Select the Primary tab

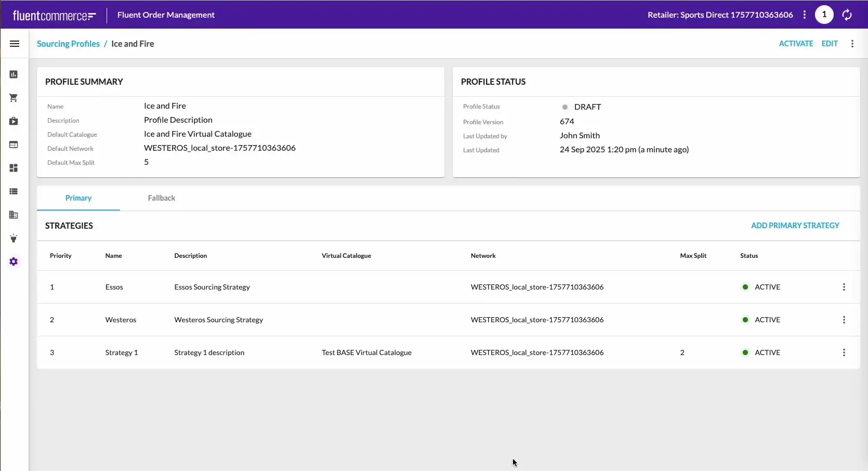point(78,198)
